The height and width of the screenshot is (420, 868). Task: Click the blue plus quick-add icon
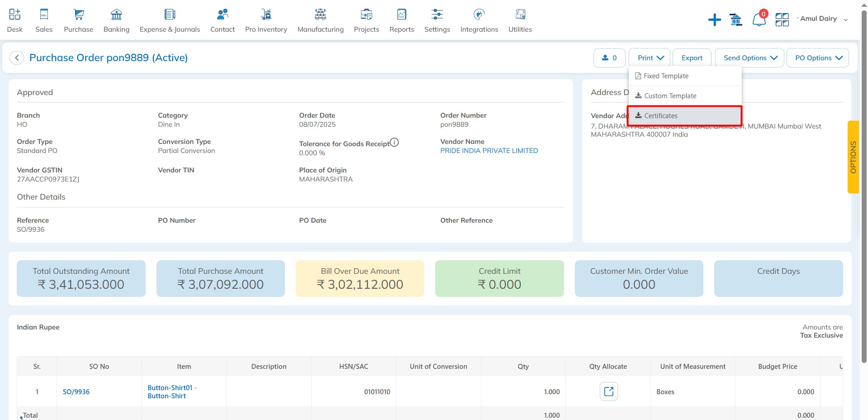click(714, 19)
